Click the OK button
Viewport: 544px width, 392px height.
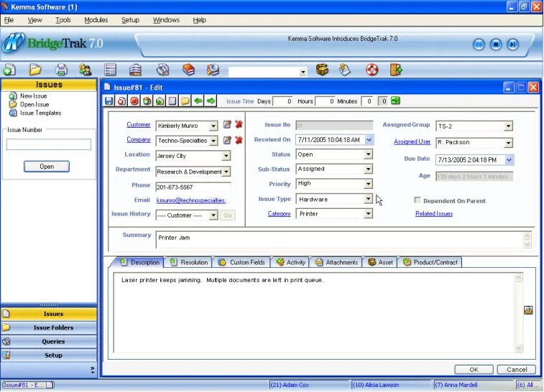click(x=474, y=370)
